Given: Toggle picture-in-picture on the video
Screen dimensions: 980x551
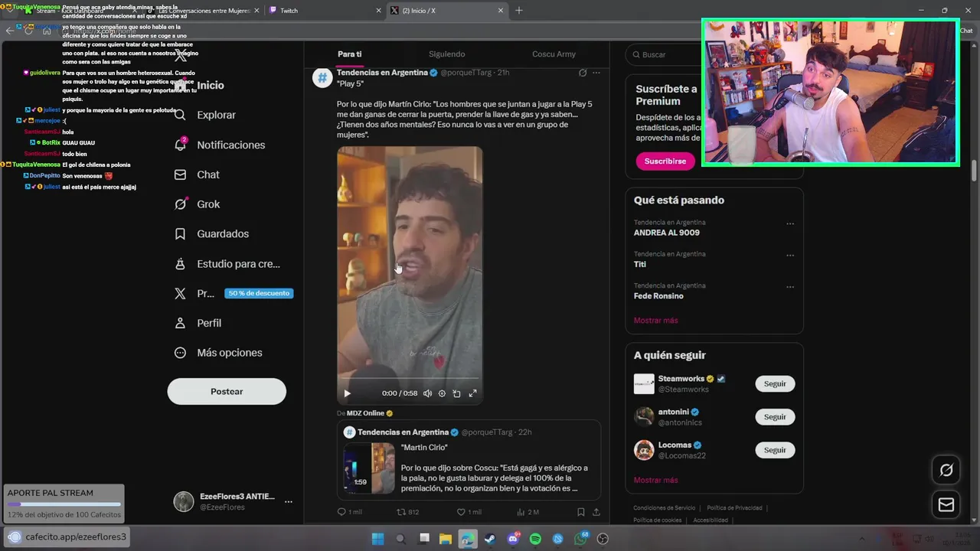Looking at the screenshot, I should pos(456,393).
